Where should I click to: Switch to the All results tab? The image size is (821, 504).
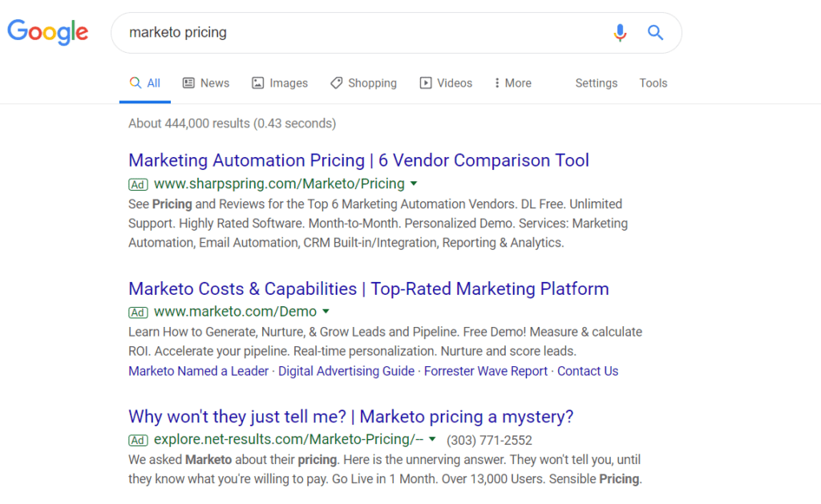pos(145,83)
